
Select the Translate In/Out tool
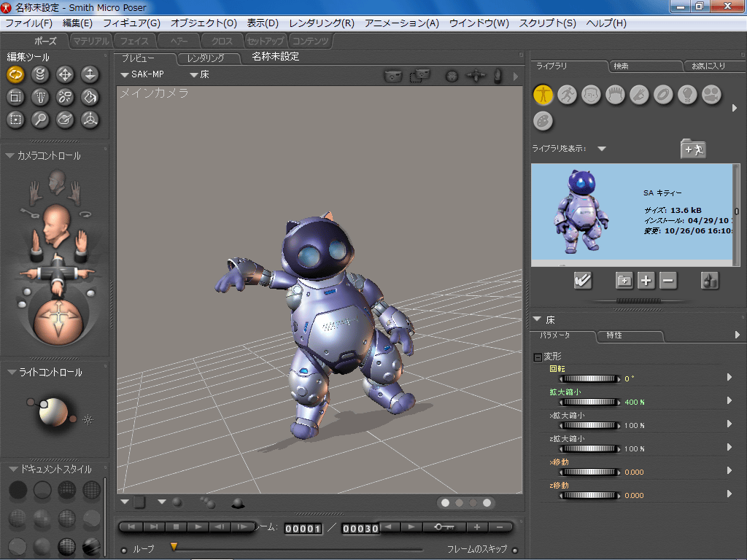(x=90, y=75)
